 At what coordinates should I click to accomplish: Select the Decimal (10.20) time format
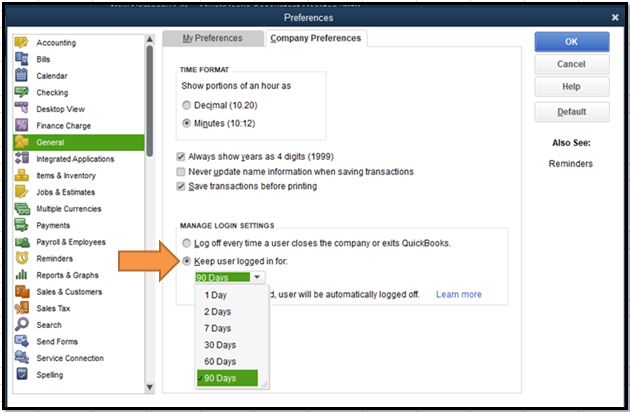click(184, 104)
